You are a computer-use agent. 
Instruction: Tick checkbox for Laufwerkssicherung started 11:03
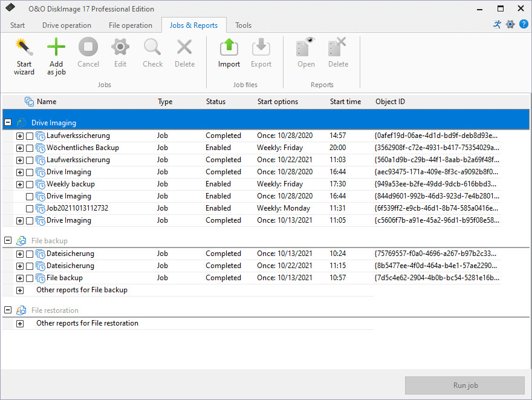[30, 160]
